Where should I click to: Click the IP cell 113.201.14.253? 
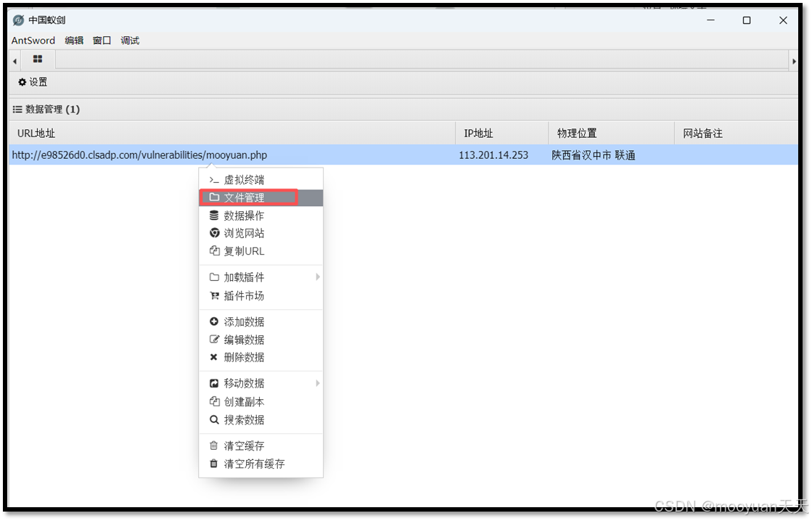point(493,155)
